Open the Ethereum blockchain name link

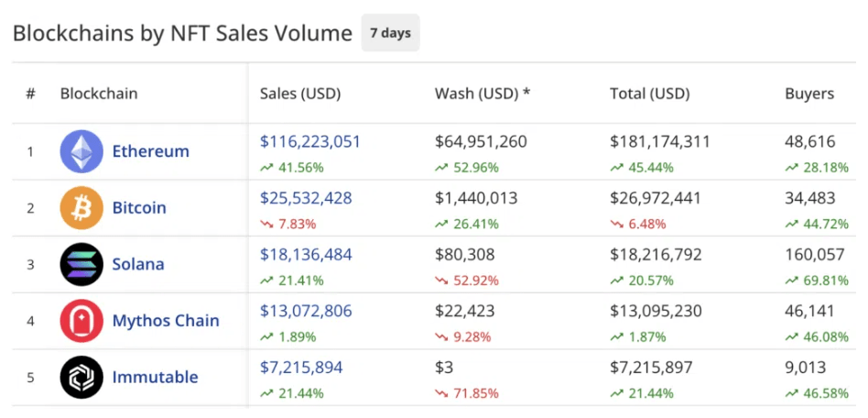point(150,151)
